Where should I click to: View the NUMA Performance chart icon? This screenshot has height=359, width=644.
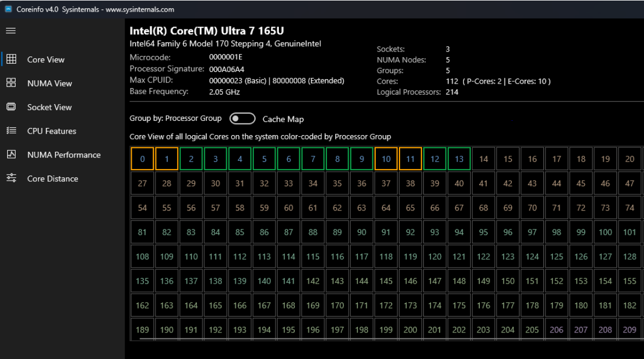[x=11, y=155]
